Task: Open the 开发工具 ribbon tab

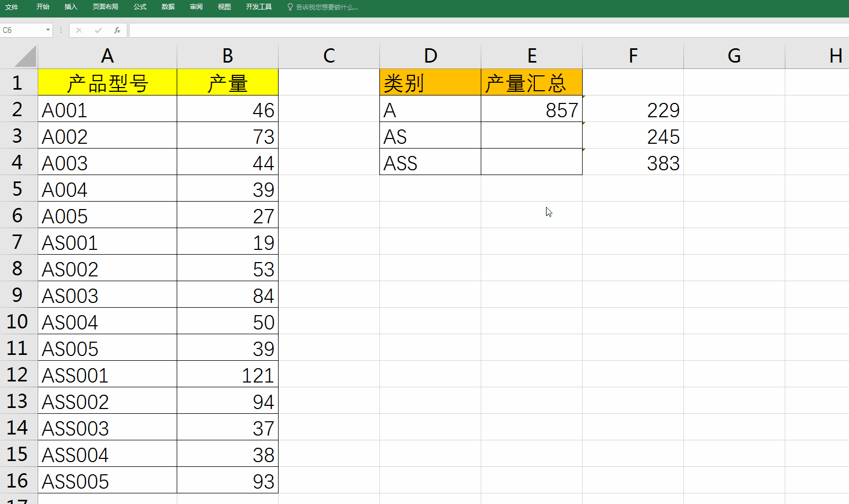Action: tap(259, 7)
